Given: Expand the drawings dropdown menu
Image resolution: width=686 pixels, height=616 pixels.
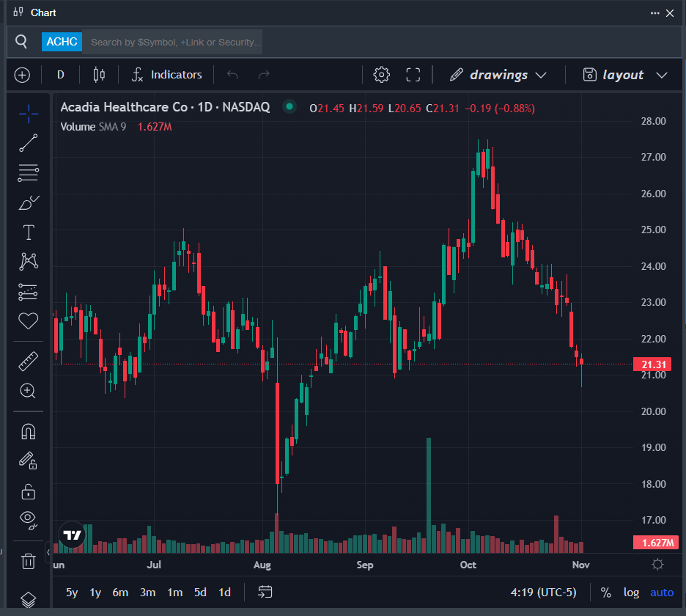Looking at the screenshot, I should click(x=498, y=75).
